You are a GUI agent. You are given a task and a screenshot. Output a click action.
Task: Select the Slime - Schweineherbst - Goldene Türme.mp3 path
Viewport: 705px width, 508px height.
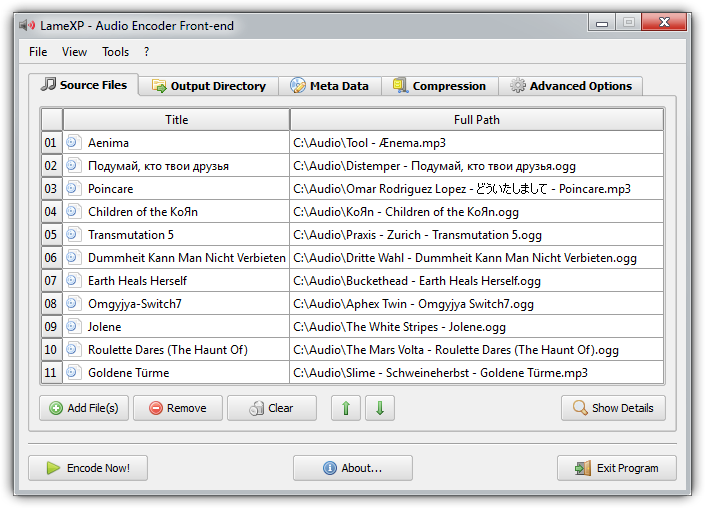click(440, 373)
